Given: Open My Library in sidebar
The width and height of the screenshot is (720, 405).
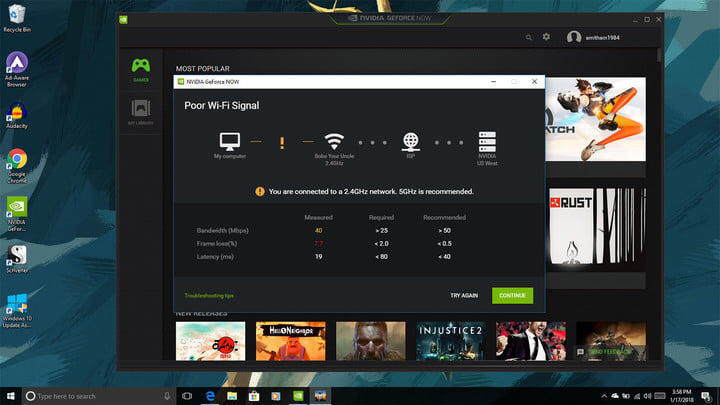Looking at the screenshot, I should coord(141,112).
